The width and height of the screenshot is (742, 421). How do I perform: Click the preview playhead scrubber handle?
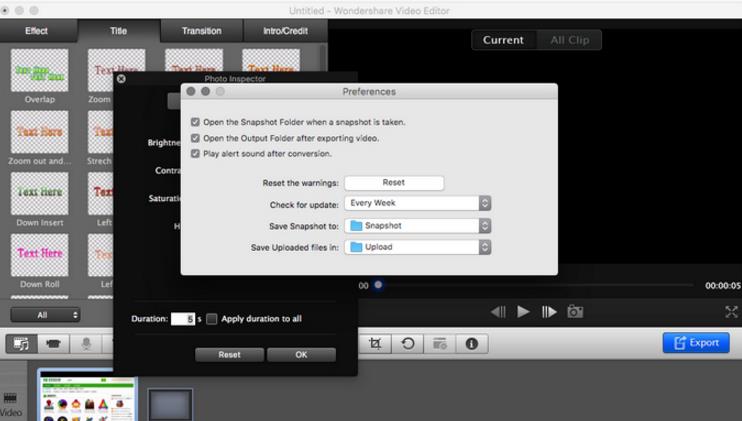(x=378, y=285)
